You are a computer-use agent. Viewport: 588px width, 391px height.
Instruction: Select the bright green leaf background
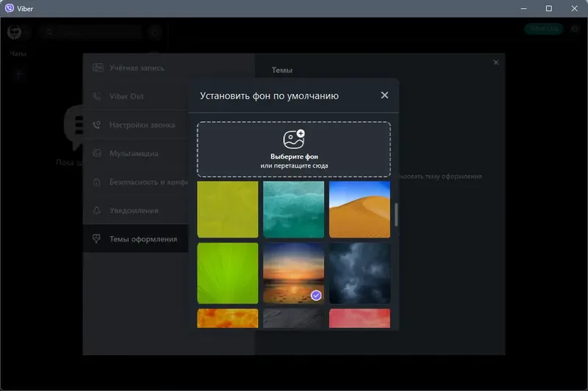coord(228,273)
